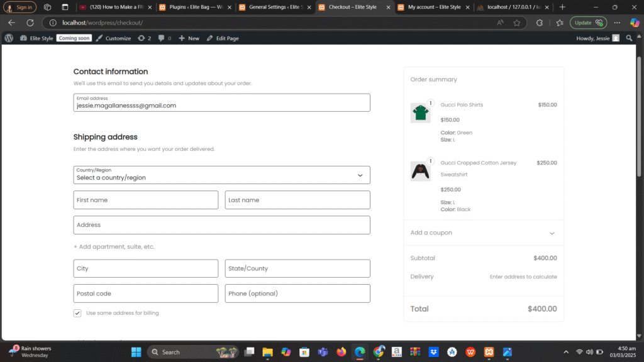
Task: Open XAMPP from the taskbar
Action: pyautogui.click(x=488, y=352)
